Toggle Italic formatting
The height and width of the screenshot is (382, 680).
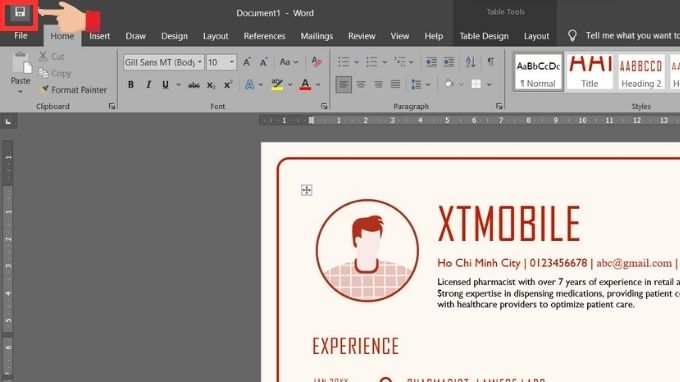[148, 85]
